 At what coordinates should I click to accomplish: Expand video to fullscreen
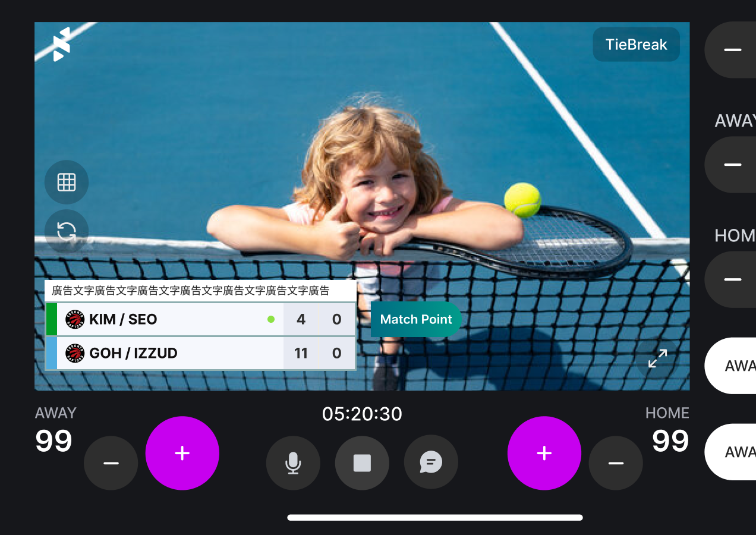pos(657,358)
